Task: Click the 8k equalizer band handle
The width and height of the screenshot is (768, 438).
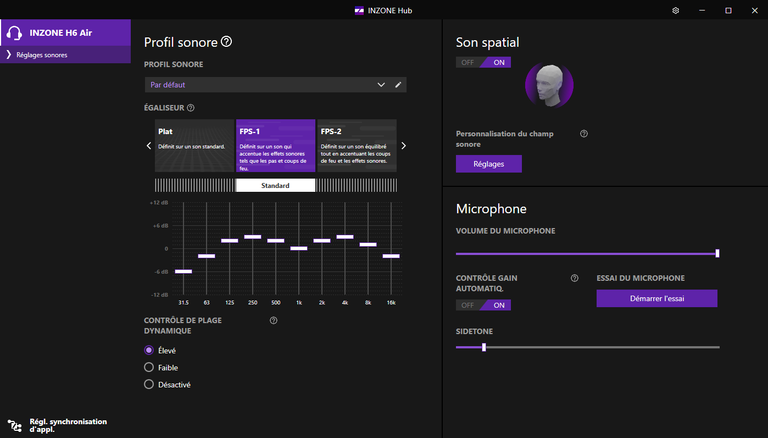Action: (x=368, y=244)
